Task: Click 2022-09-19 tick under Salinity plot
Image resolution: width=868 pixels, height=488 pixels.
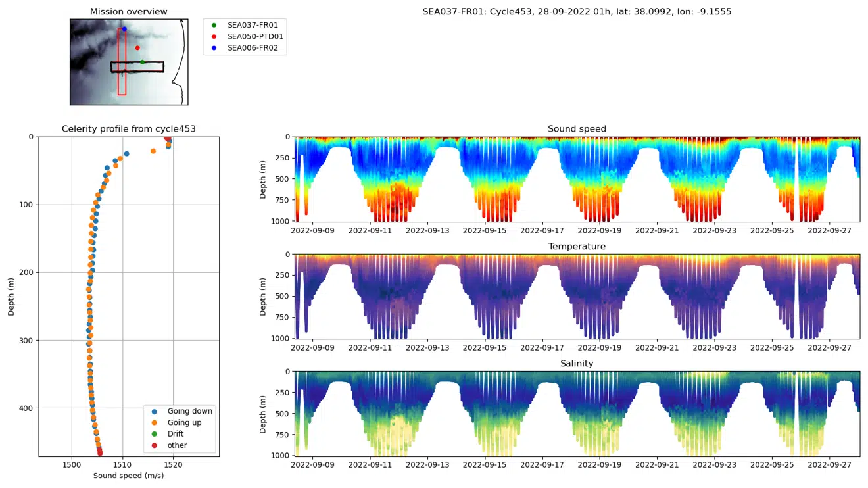Action: [x=600, y=466]
